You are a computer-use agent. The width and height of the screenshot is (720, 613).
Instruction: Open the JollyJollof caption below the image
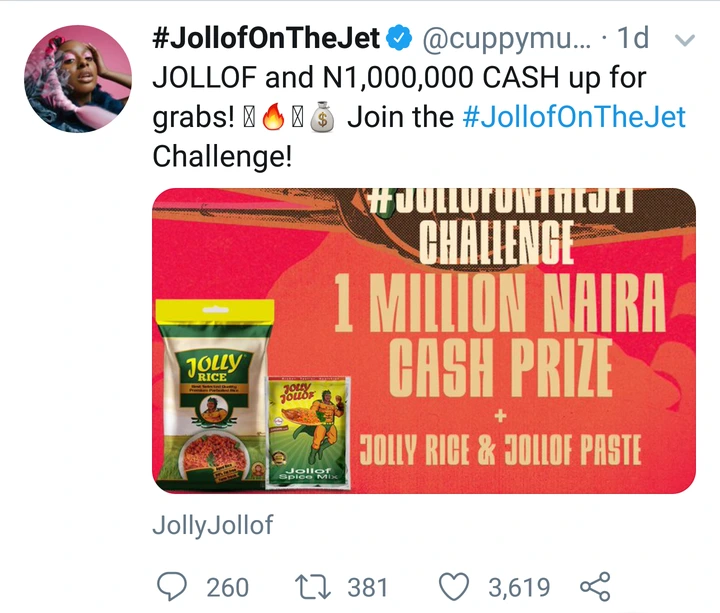point(212,525)
